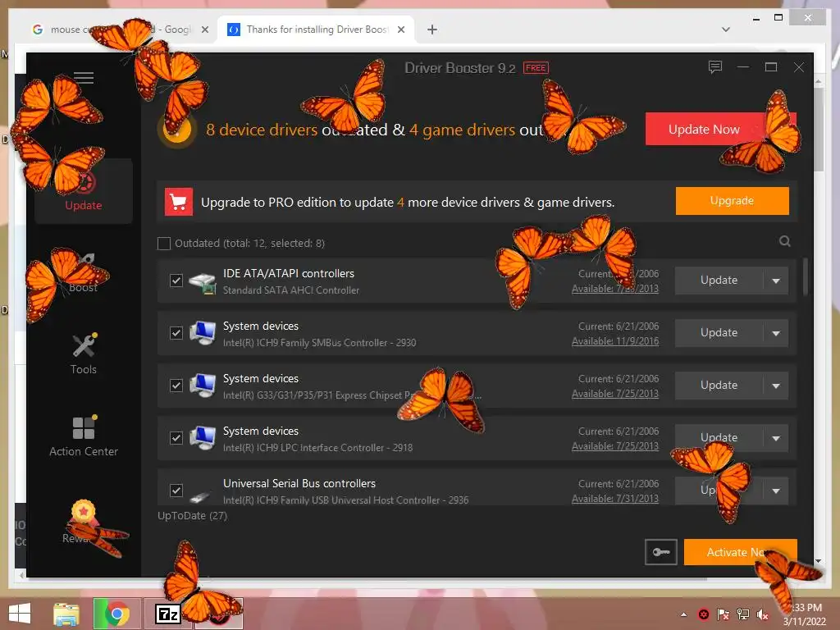Click the search magnifier above driver list
This screenshot has height=630, width=840.
(x=785, y=241)
